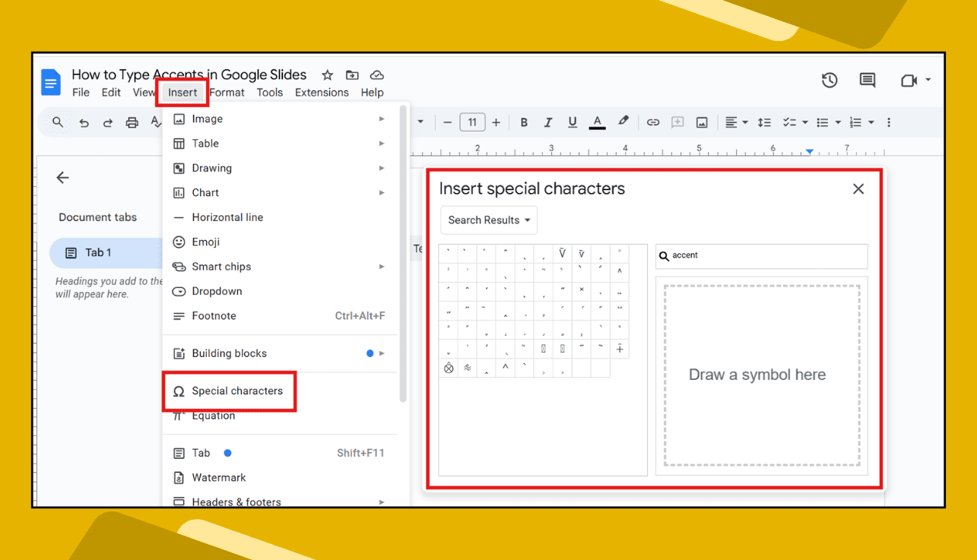Toggle bold formatting
The width and height of the screenshot is (977, 560).
click(523, 122)
